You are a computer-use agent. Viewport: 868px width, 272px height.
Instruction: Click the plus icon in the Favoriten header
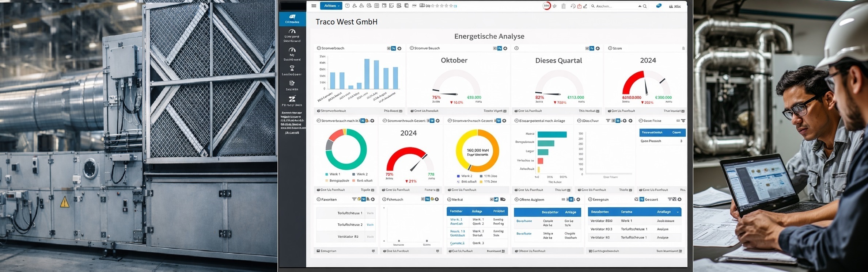(373, 199)
